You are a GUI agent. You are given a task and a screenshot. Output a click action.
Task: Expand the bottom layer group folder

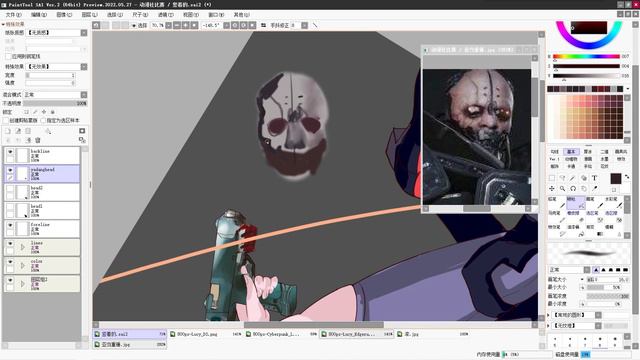22,284
